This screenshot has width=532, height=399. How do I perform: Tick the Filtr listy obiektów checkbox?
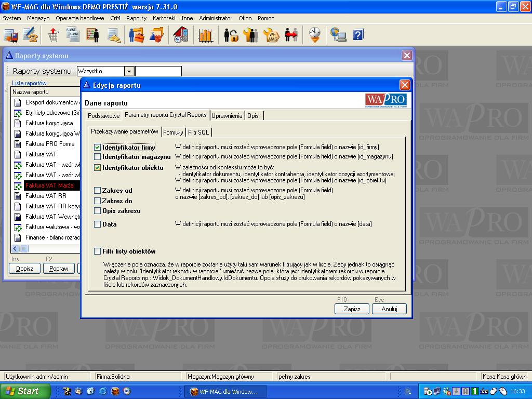click(98, 251)
